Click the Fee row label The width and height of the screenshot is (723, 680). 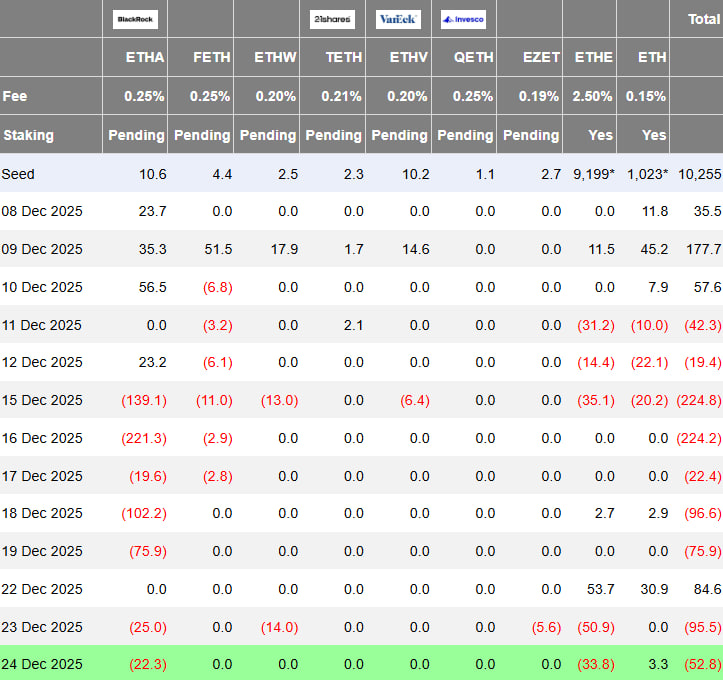click(x=15, y=96)
